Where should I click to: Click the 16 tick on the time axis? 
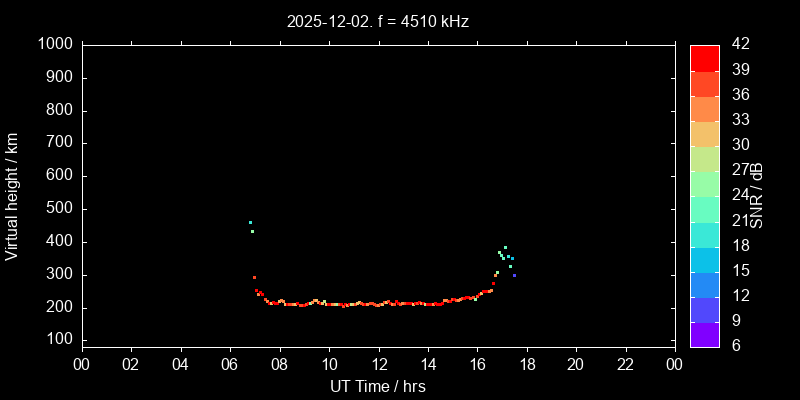tap(477, 364)
